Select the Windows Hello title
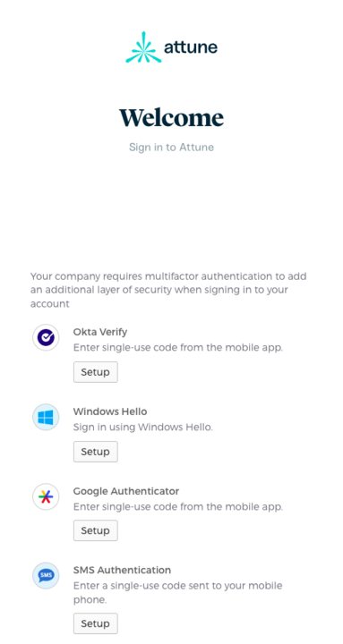The image size is (343, 644). click(x=110, y=411)
